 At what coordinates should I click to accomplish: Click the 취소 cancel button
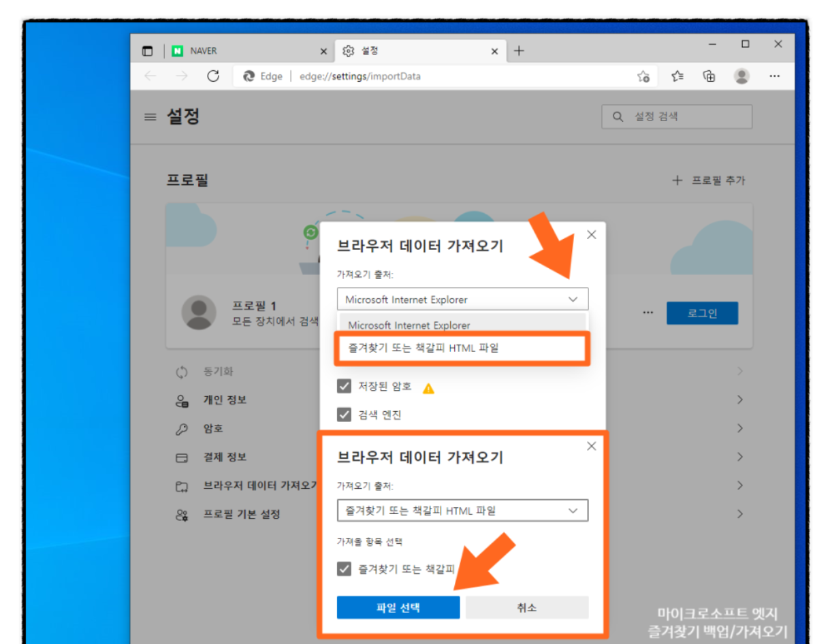tap(527, 607)
